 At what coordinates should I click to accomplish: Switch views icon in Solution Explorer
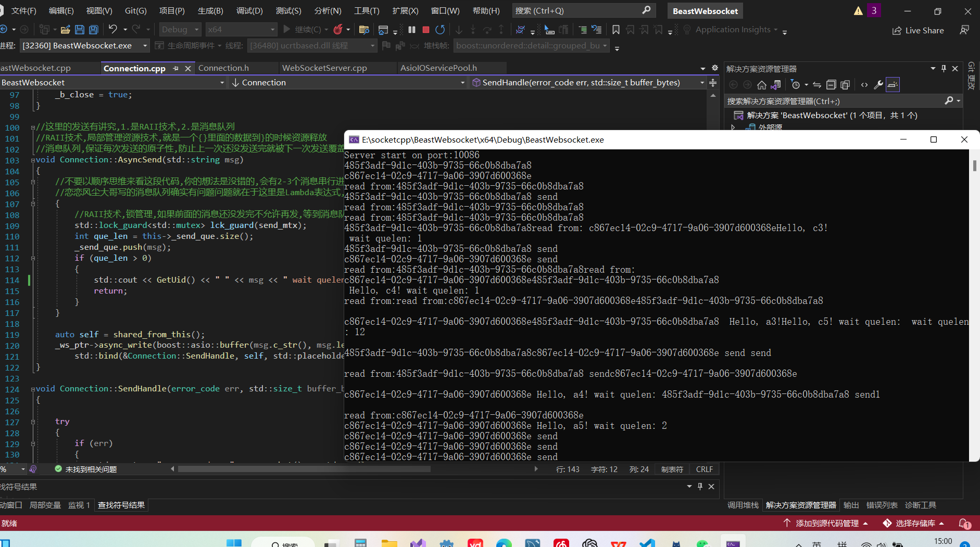[775, 85]
